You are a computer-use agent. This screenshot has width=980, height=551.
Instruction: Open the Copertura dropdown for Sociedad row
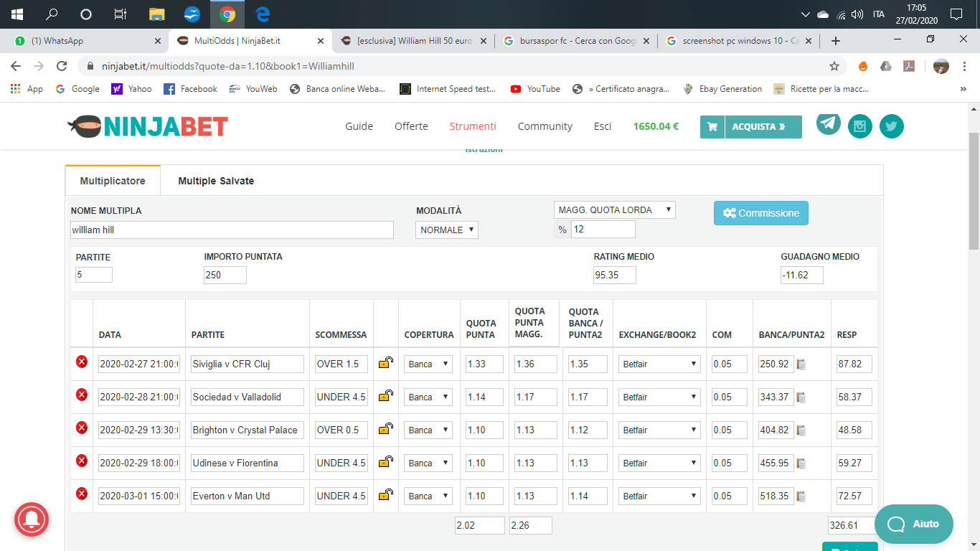428,397
